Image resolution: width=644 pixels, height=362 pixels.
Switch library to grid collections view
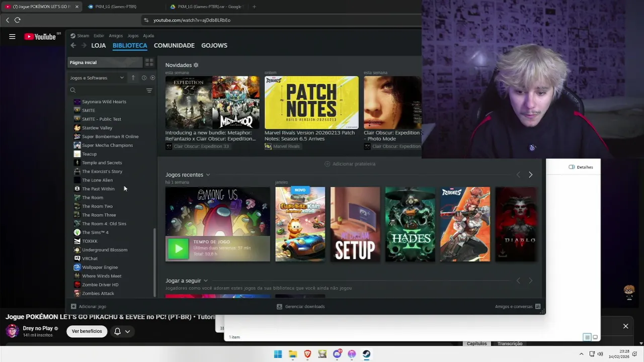coord(149,62)
